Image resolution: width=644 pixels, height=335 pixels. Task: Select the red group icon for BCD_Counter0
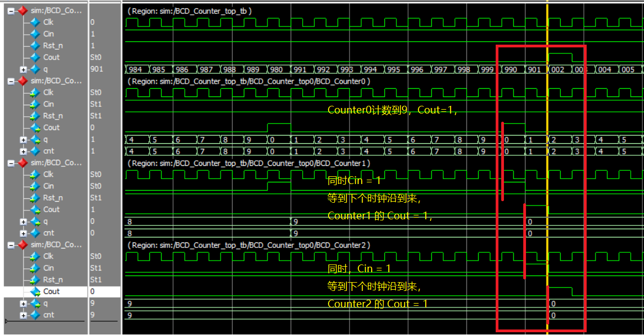(23, 82)
